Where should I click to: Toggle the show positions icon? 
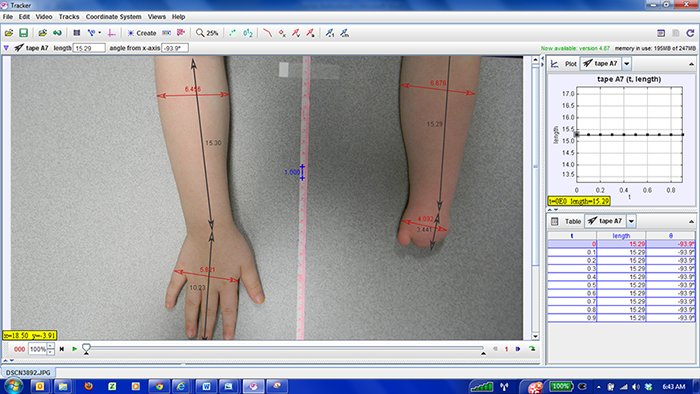pyautogui.click(x=282, y=33)
